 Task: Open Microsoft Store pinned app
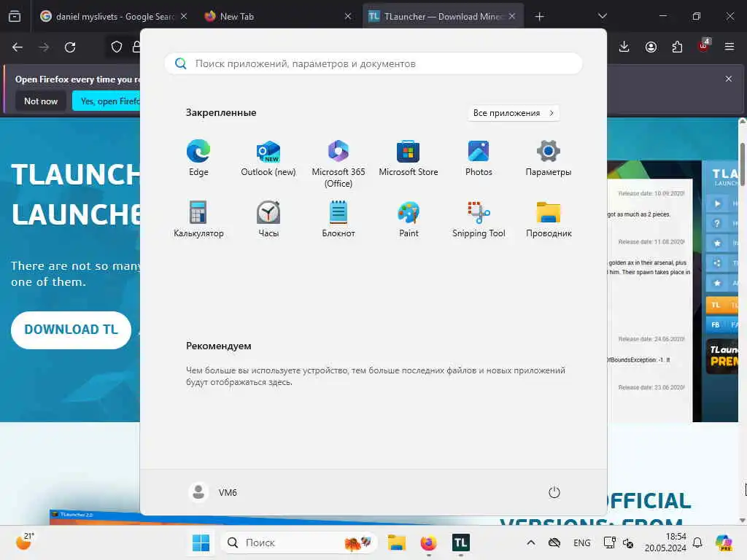point(409,158)
